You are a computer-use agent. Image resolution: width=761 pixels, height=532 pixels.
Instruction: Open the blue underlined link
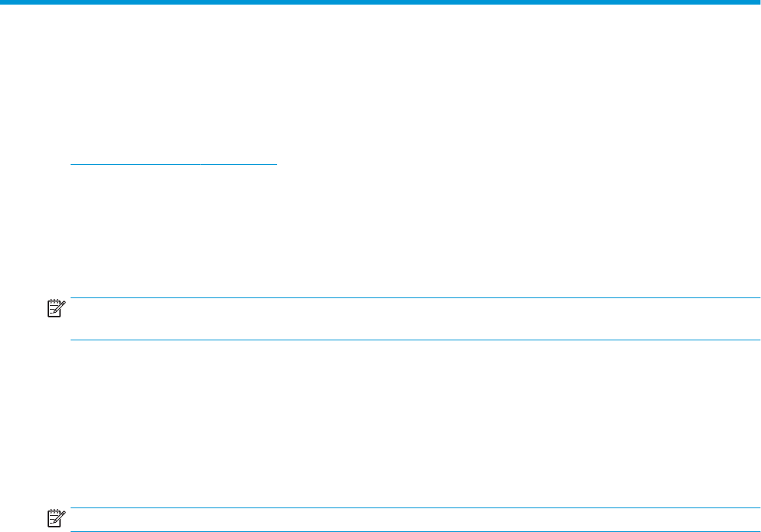[173, 163]
